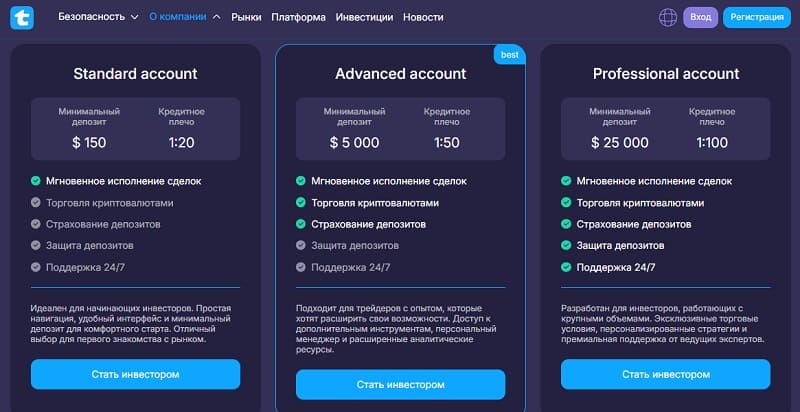
Task: Expand the Безопасность dropdown menu
Action: tap(98, 17)
